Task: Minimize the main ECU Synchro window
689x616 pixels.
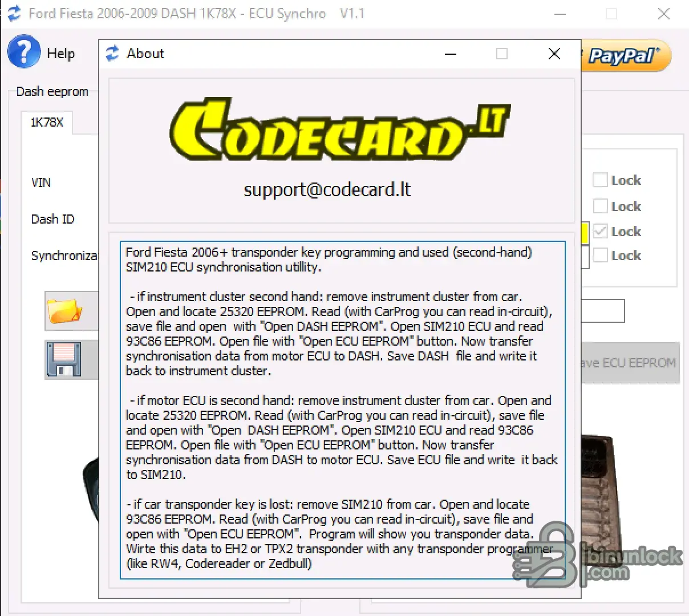Action: (x=560, y=14)
